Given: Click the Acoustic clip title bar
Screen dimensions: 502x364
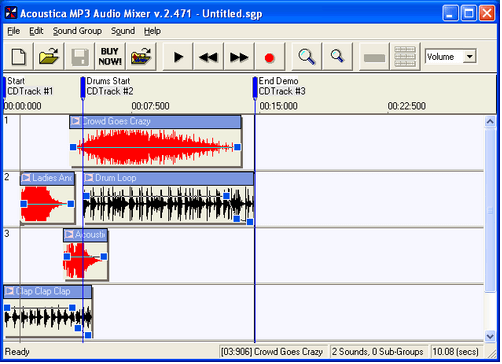Looking at the screenshot, I should pyautogui.click(x=85, y=235).
